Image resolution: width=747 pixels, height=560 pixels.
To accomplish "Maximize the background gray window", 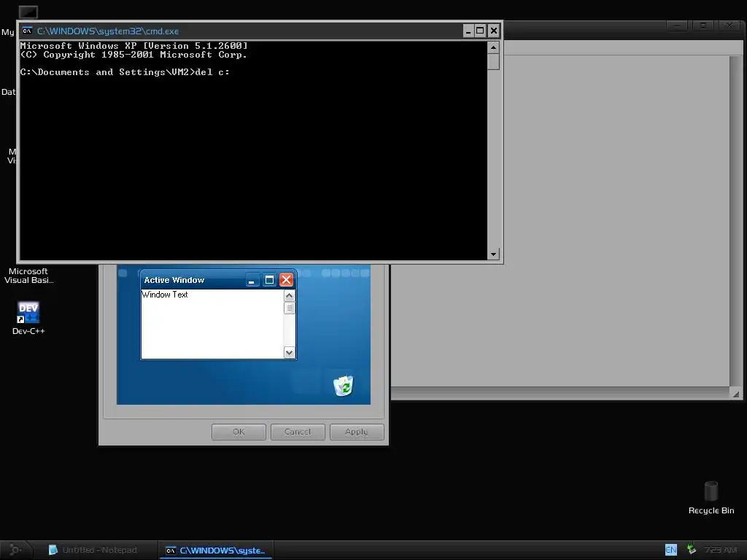I will click(x=703, y=26).
